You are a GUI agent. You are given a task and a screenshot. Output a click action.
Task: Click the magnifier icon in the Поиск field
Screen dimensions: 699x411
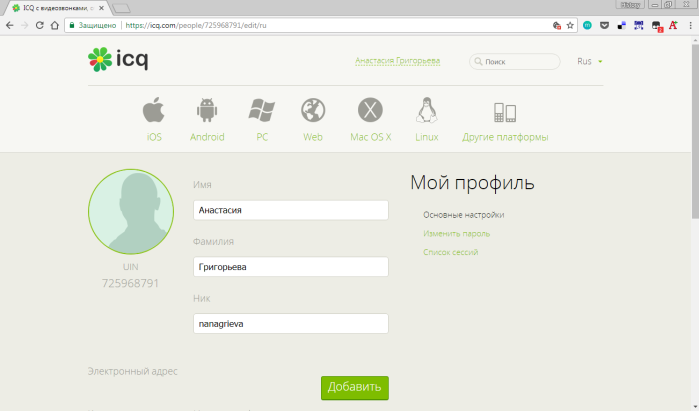(x=478, y=62)
